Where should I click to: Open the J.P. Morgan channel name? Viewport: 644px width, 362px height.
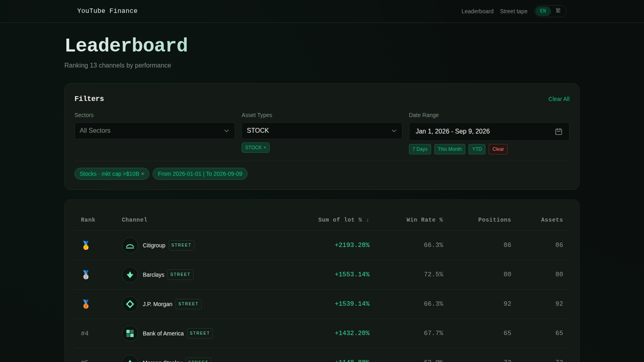pos(157,304)
